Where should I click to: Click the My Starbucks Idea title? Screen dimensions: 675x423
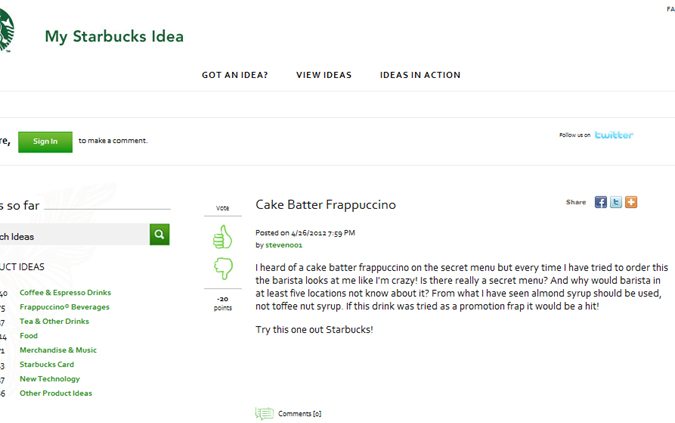(x=114, y=37)
